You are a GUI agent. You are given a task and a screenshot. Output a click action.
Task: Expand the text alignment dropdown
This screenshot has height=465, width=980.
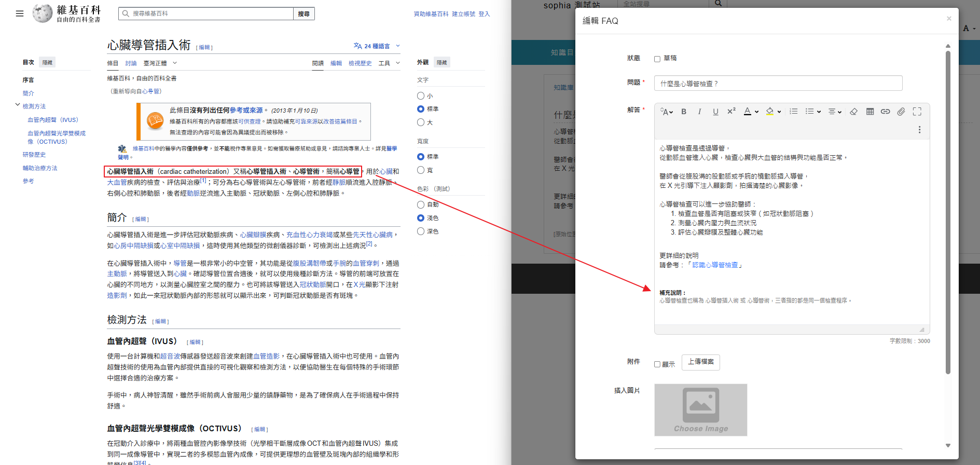[834, 112]
